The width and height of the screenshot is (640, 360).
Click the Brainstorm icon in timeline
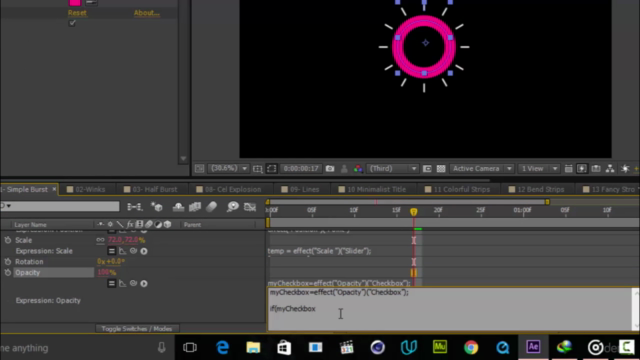click(x=233, y=207)
